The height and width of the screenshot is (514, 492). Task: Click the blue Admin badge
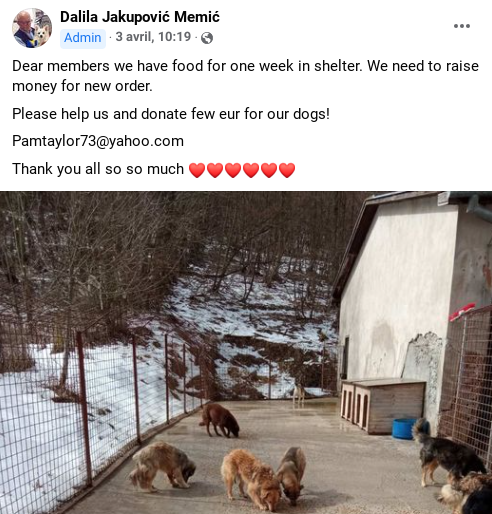pos(83,38)
